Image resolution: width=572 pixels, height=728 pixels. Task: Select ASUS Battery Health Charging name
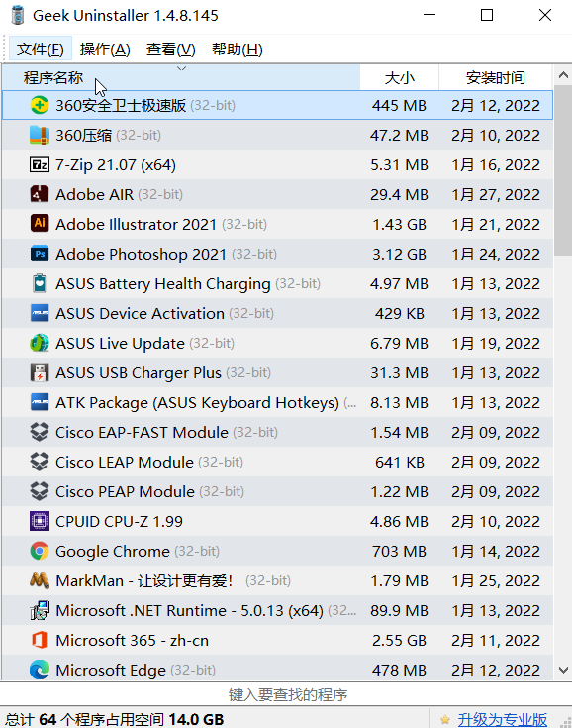163,283
